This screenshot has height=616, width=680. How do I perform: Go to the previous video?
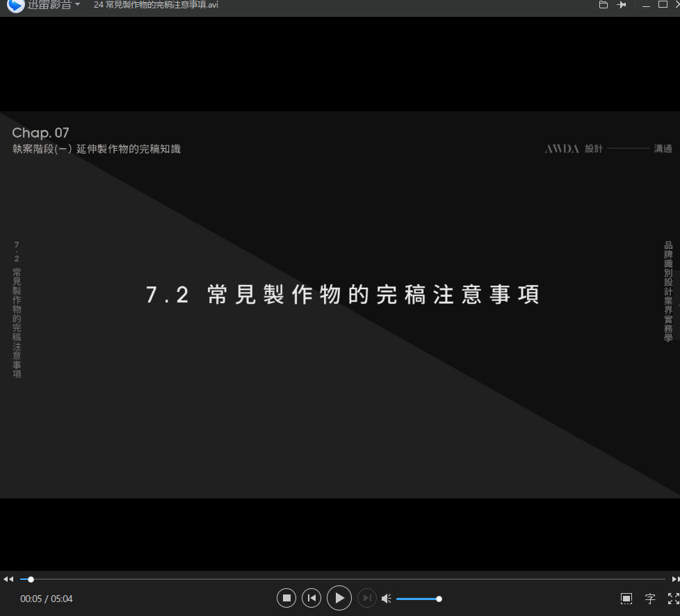click(311, 598)
